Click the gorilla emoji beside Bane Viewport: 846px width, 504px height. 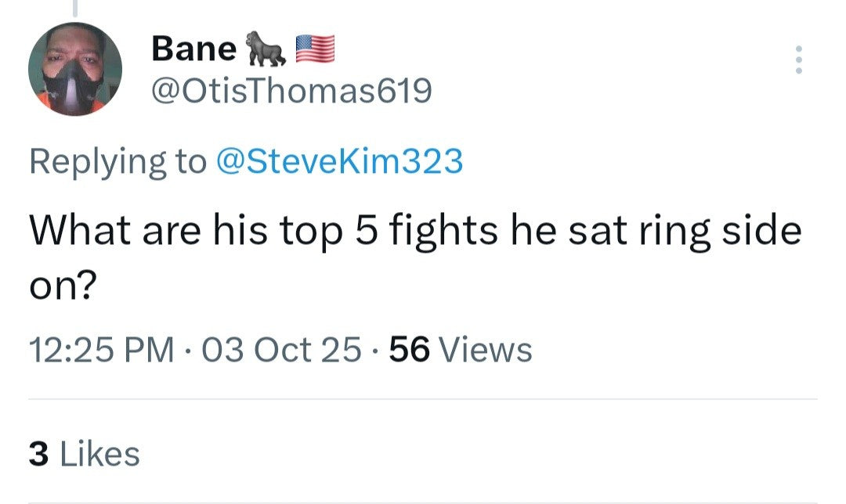click(265, 49)
